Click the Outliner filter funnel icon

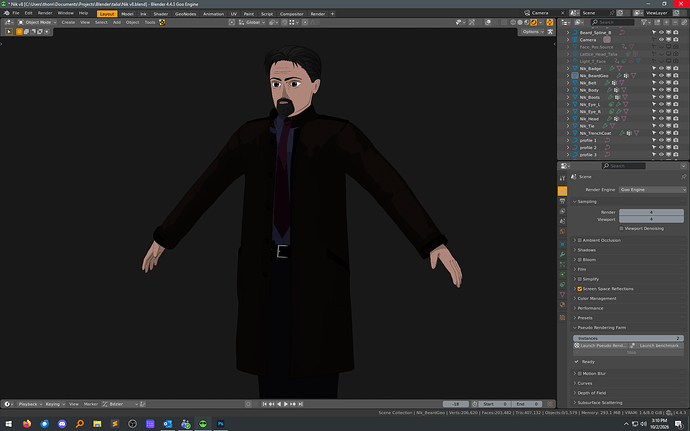coord(644,22)
